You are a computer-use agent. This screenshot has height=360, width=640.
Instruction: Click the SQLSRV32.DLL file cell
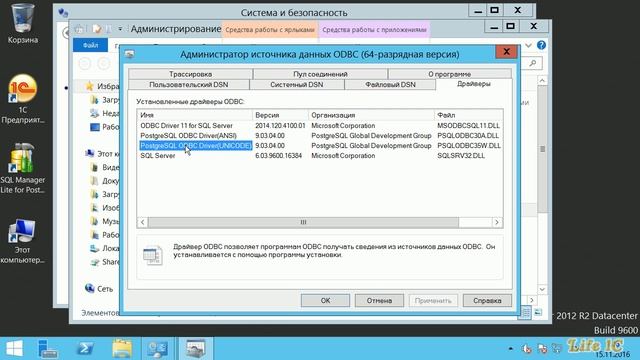461,156
